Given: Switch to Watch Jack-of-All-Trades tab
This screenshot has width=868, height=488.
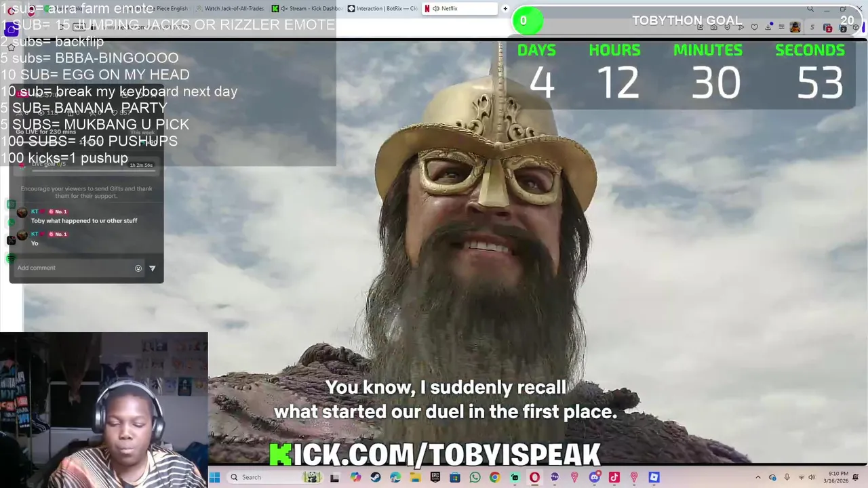Looking at the screenshot, I should coord(230,8).
